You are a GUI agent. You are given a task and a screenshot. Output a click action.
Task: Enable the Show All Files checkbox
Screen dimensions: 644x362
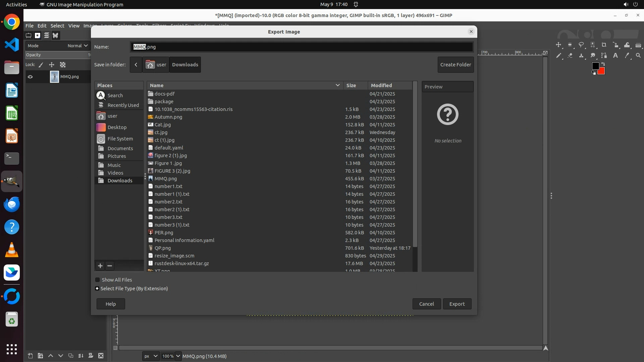coord(98,280)
